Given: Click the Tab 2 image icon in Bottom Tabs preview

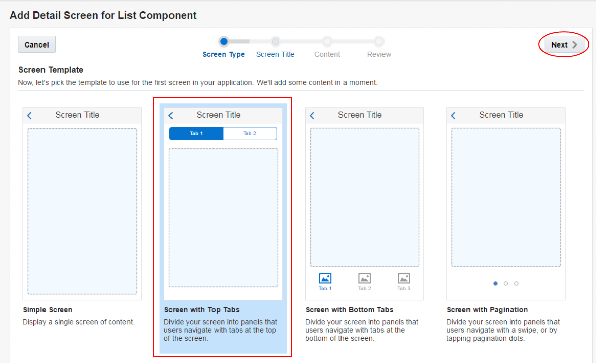Looking at the screenshot, I should [x=364, y=279].
